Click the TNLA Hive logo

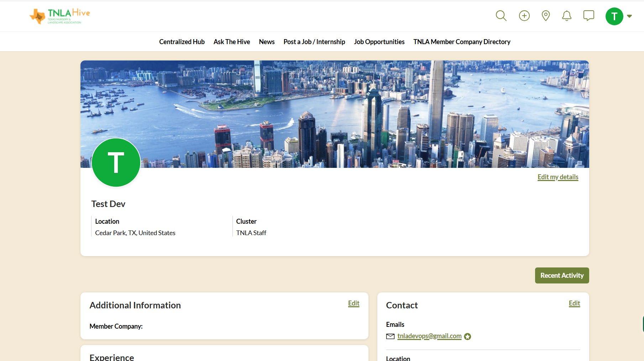[60, 16]
